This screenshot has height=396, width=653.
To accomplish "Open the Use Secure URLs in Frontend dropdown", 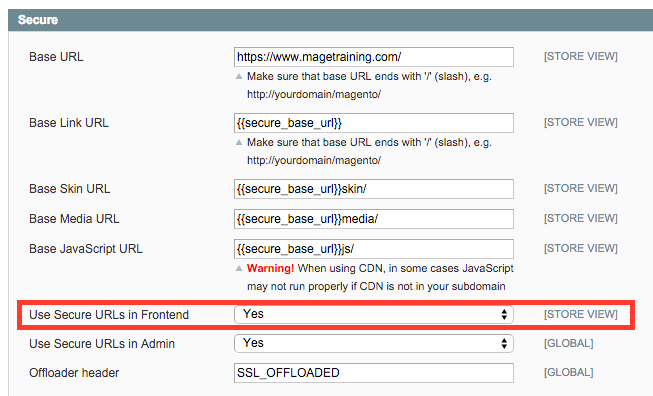I will (x=374, y=314).
